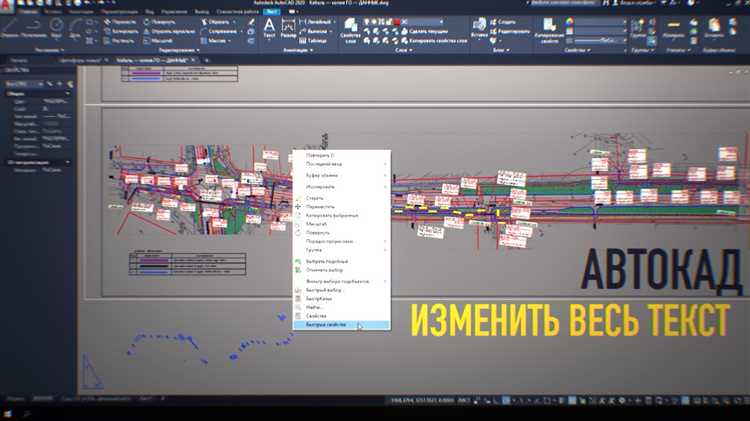Click the Copy (Копировать) tool in ribbon
This screenshot has width=750, height=421.
tap(121, 31)
